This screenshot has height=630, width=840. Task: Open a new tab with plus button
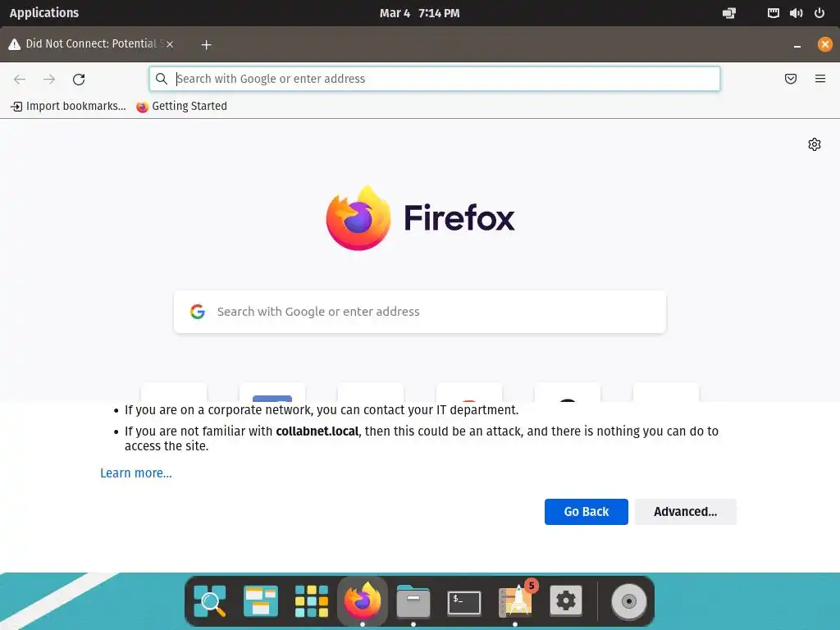(206, 45)
